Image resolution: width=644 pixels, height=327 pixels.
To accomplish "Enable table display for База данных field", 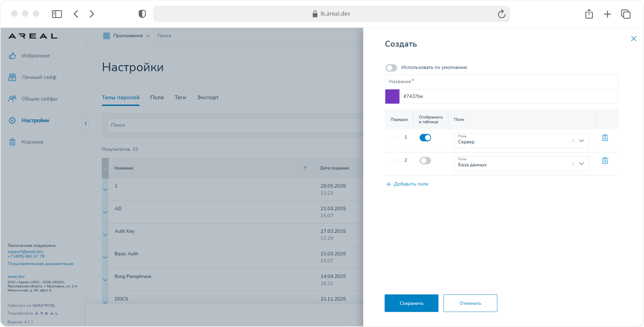I will pos(425,161).
